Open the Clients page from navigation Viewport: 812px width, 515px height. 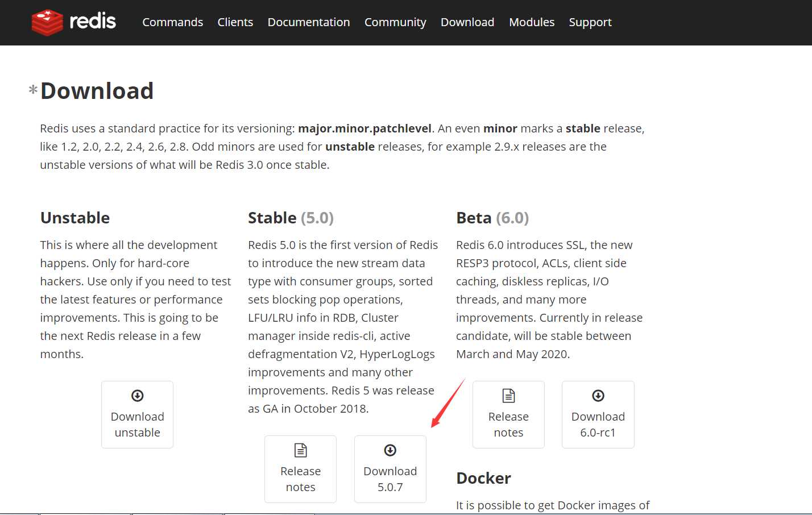[235, 22]
